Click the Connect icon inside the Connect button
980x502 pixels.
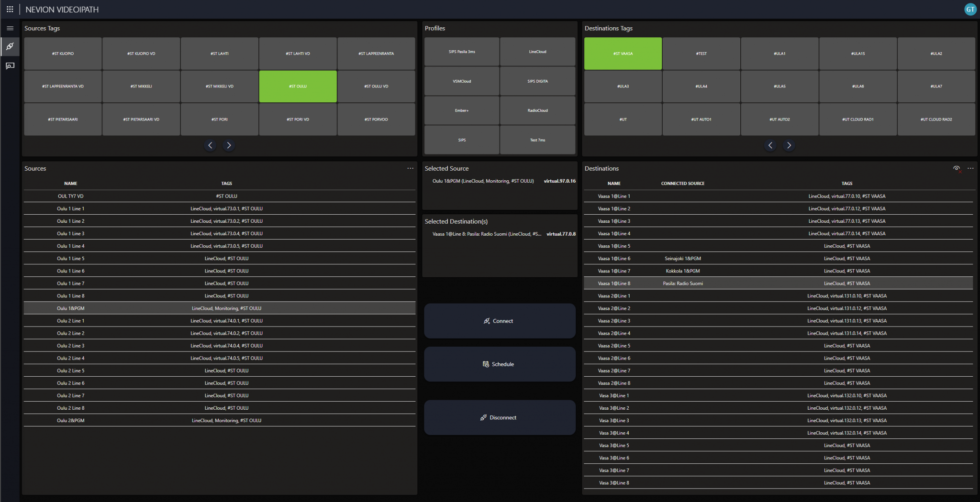point(487,321)
